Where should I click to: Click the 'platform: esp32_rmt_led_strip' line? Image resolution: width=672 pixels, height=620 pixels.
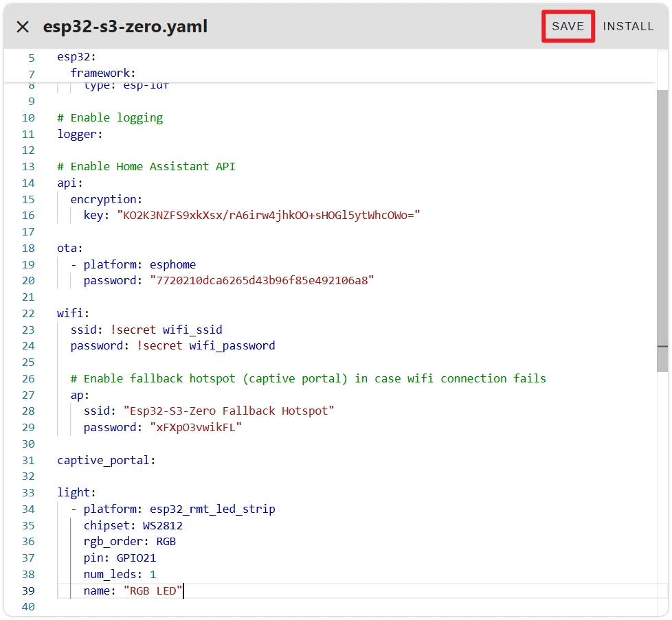tap(173, 509)
